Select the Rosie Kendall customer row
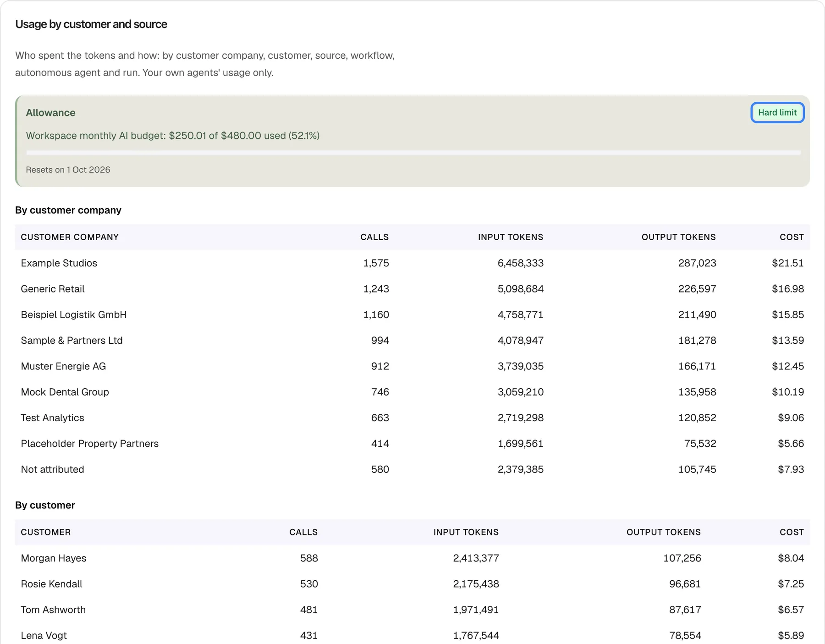Viewport: 825px width, 644px height. pyautogui.click(x=412, y=584)
